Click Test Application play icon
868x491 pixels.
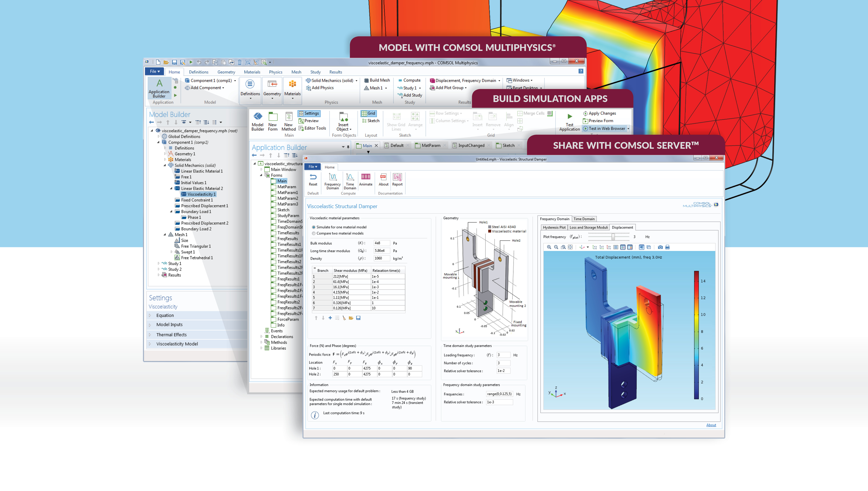tap(569, 117)
